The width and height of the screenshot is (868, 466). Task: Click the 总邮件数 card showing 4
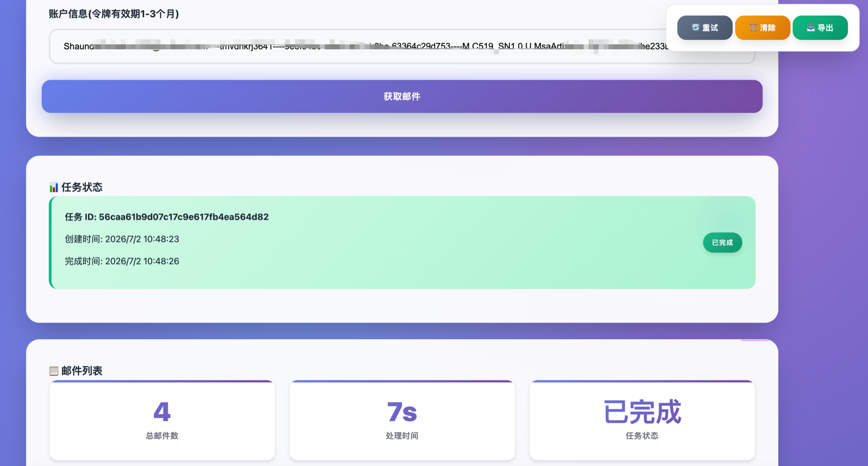(x=162, y=420)
